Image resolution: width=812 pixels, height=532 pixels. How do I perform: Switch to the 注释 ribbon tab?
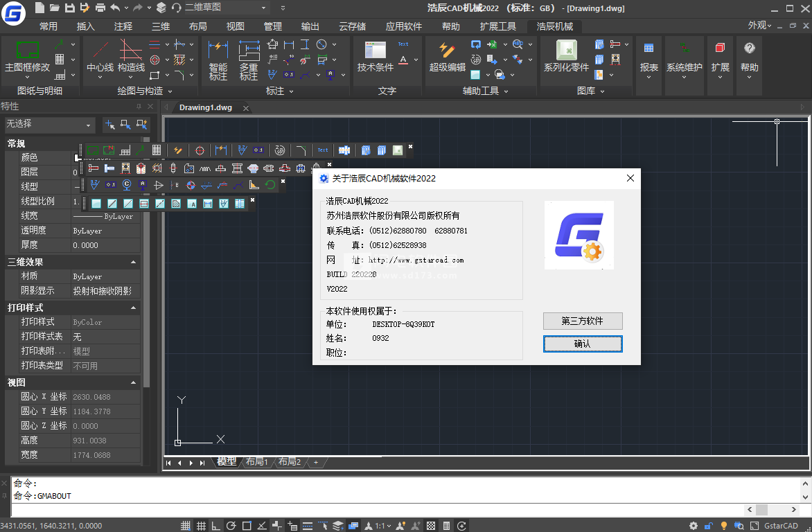[123, 26]
